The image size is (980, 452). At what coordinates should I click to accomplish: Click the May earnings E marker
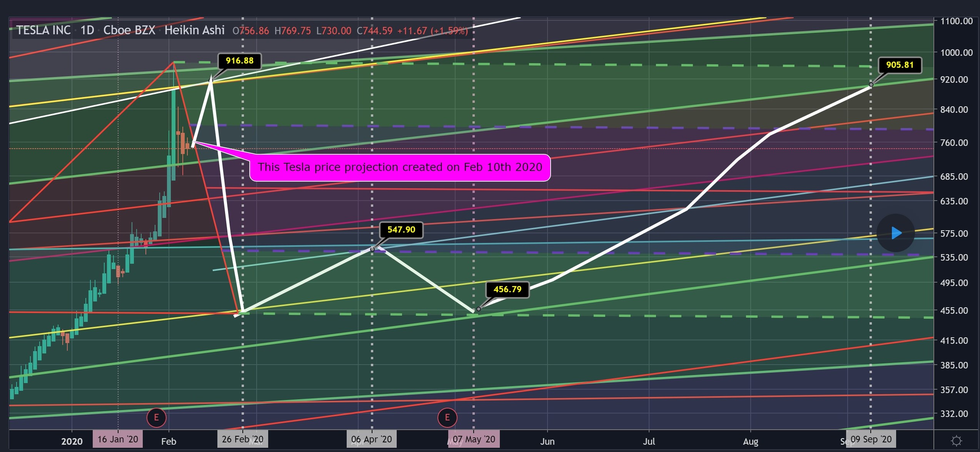447,417
